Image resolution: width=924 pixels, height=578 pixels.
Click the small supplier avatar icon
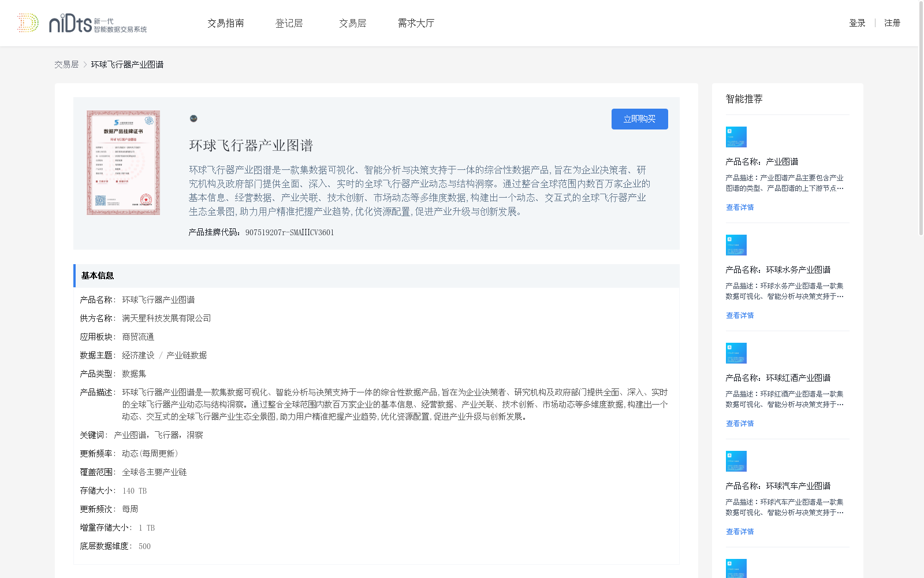tap(193, 118)
